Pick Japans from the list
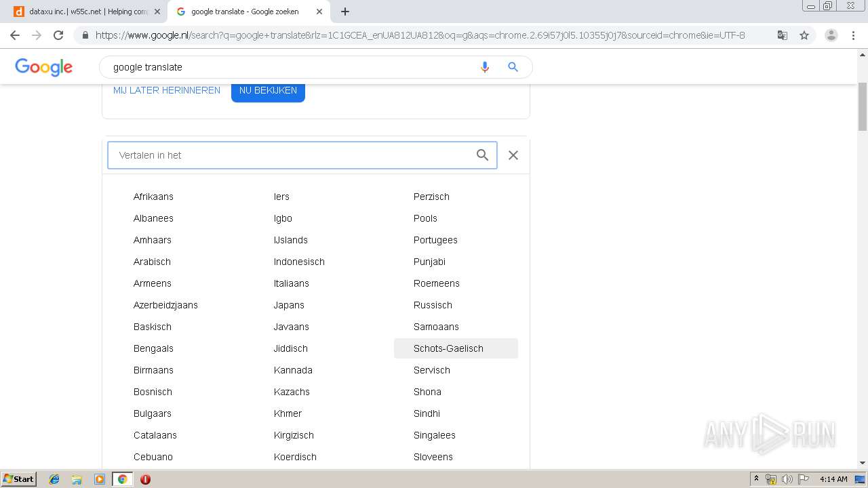The image size is (868, 488). coord(289,305)
